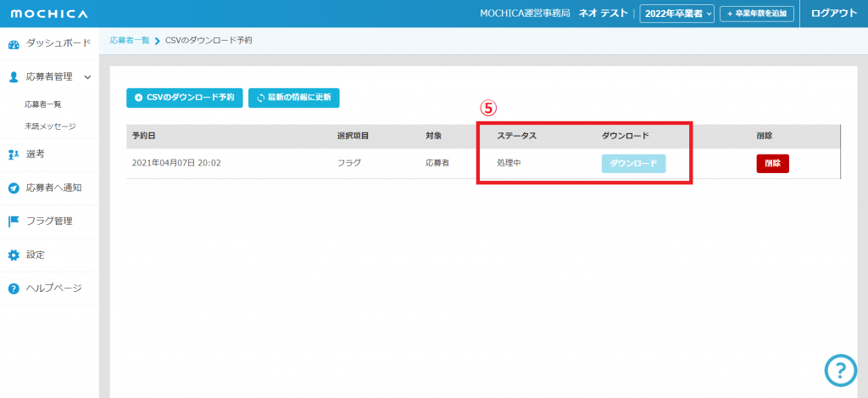Click ログアウト in the top bar

click(834, 14)
